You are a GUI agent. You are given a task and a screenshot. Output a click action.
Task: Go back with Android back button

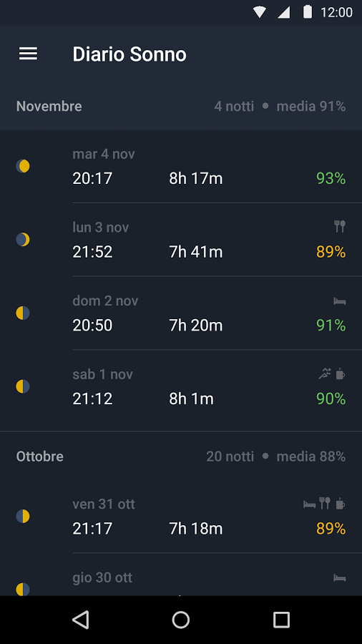pos(80,620)
